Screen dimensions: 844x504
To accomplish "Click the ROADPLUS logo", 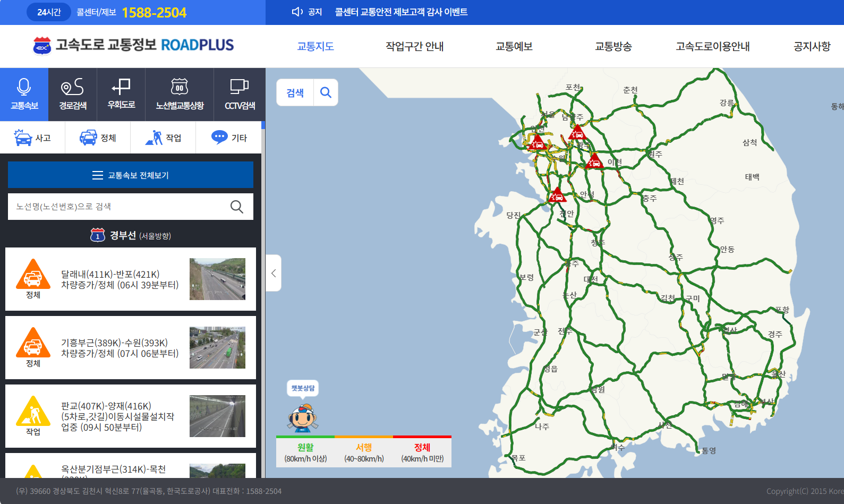I will 133,45.
